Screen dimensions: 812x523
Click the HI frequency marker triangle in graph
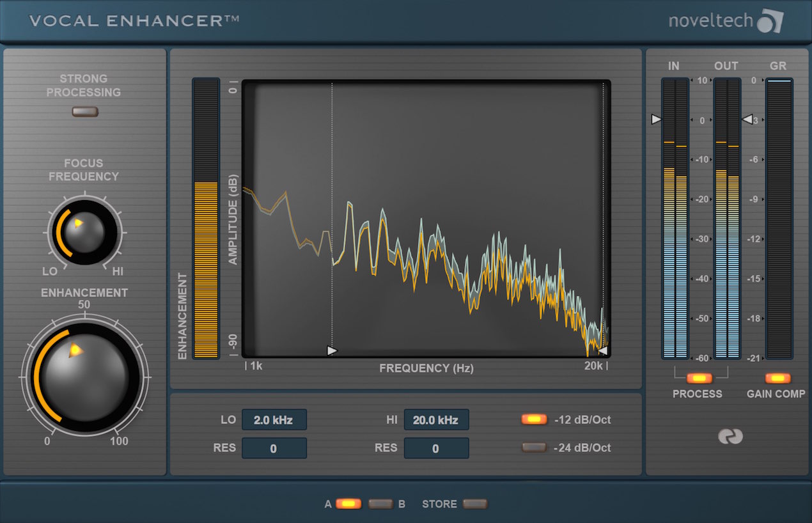pos(603,350)
